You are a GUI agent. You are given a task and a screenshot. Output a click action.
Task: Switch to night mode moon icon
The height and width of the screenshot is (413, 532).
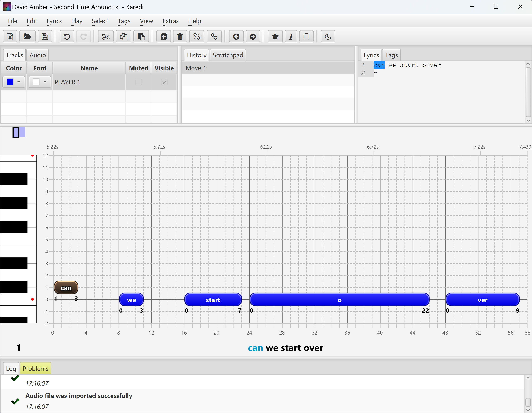328,36
